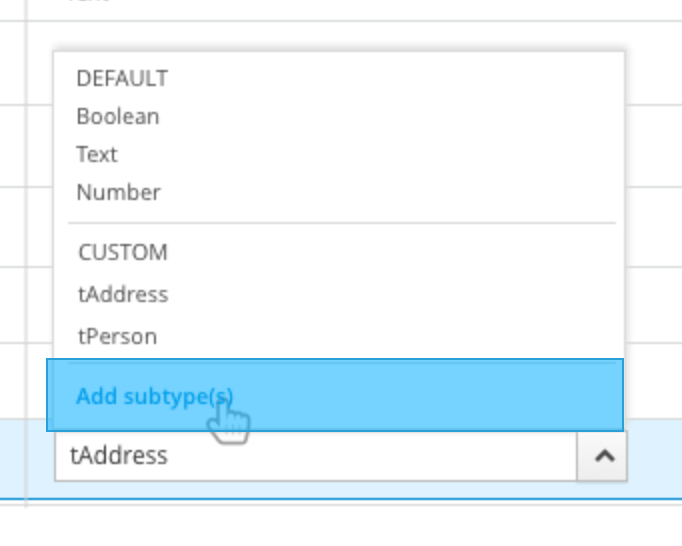This screenshot has width=682, height=546.
Task: Click the Add subtype(s) link
Action: (154, 396)
